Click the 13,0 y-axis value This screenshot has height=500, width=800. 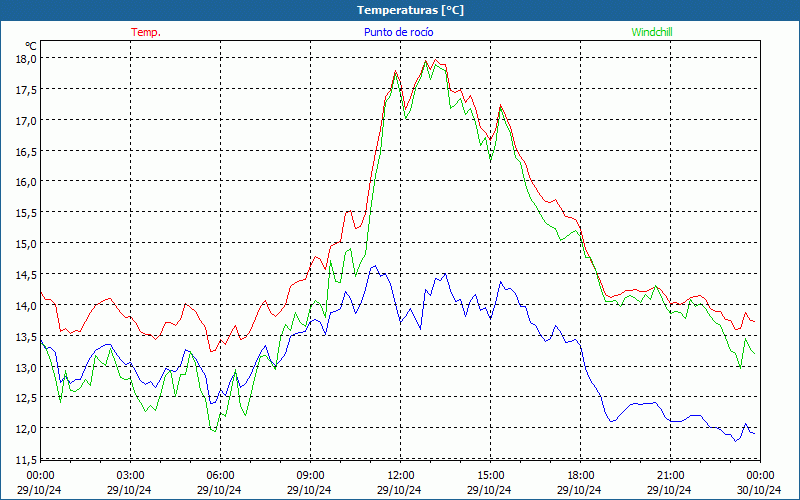click(x=26, y=367)
